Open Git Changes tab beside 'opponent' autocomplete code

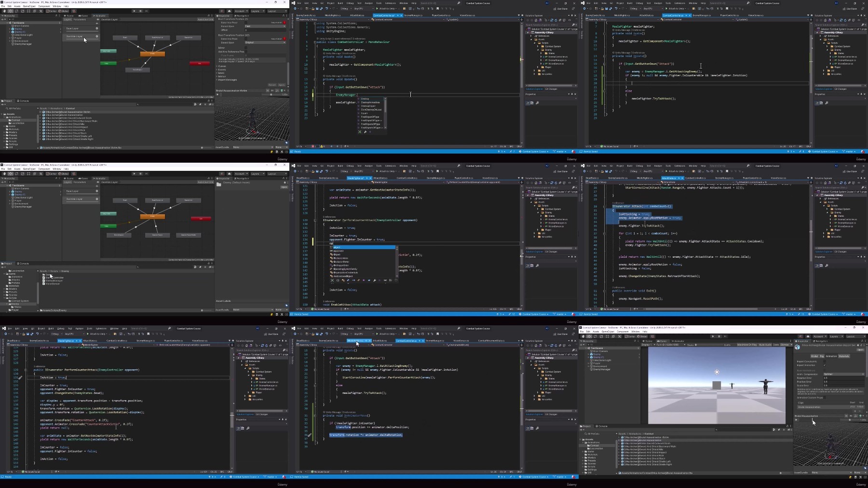pos(551,251)
